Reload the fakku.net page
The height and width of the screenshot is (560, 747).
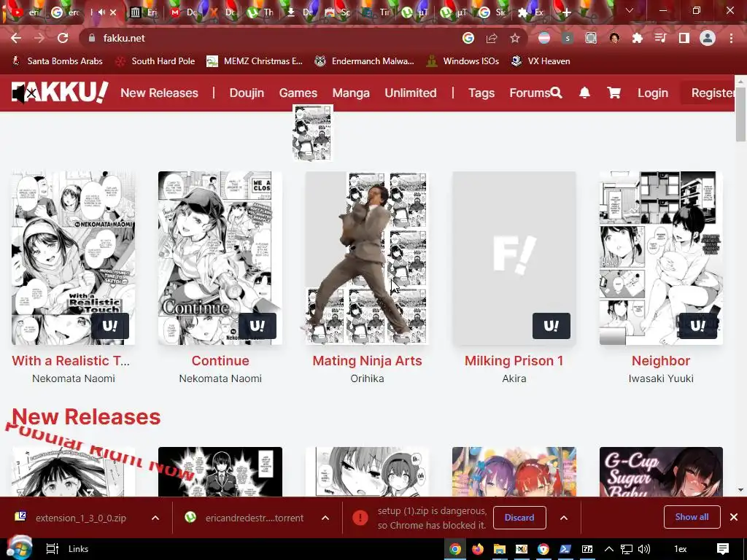tap(63, 38)
